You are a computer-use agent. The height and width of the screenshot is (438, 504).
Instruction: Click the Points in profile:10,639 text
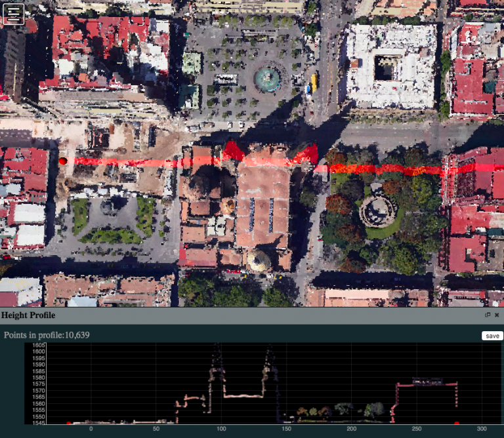tap(47, 335)
